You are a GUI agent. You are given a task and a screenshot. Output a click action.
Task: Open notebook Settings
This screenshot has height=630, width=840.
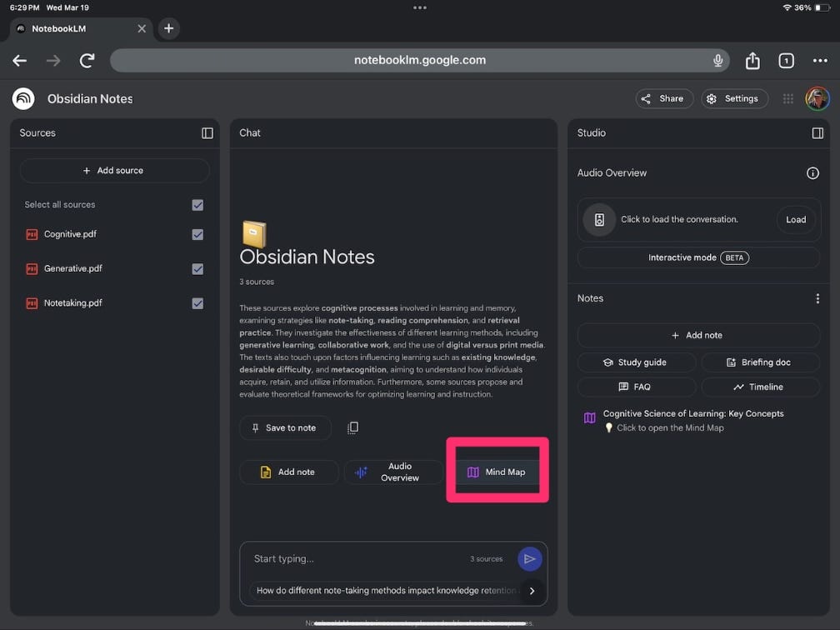click(734, 98)
